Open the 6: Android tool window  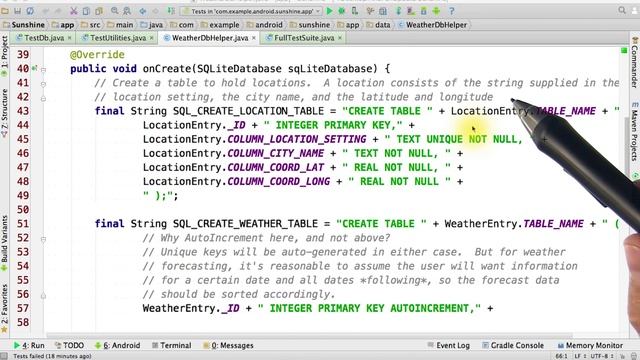click(118, 345)
